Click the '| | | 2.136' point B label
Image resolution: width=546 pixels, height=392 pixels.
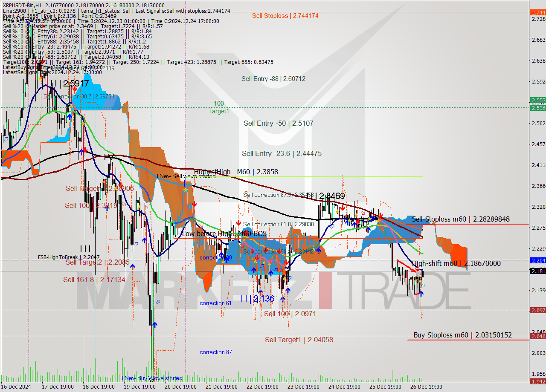258,299
